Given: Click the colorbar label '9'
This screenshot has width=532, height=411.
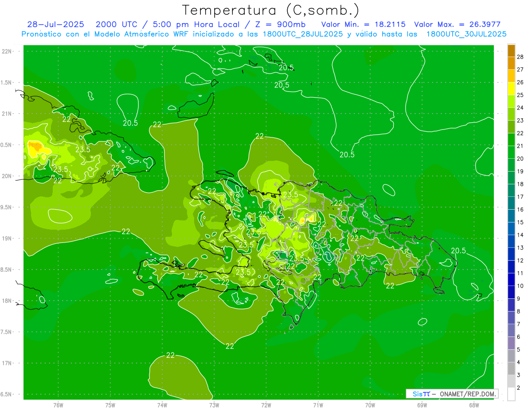Looking at the screenshot, I should coord(519,299).
